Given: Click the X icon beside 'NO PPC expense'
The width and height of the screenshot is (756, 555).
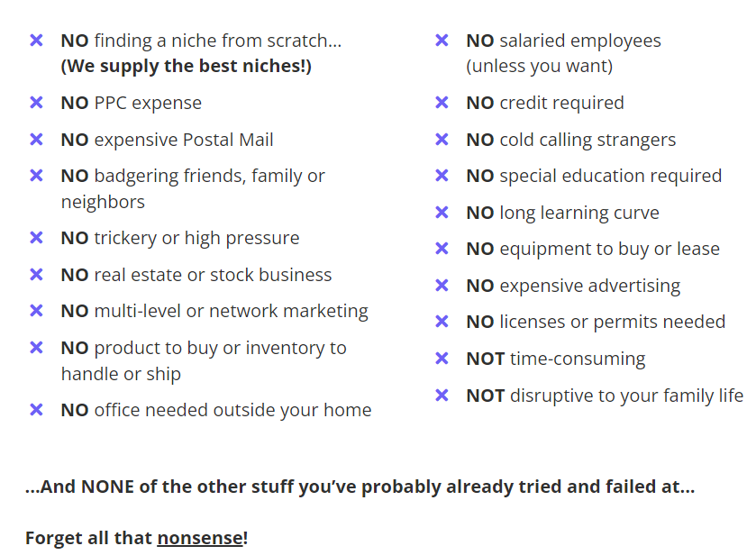Looking at the screenshot, I should 36,103.
